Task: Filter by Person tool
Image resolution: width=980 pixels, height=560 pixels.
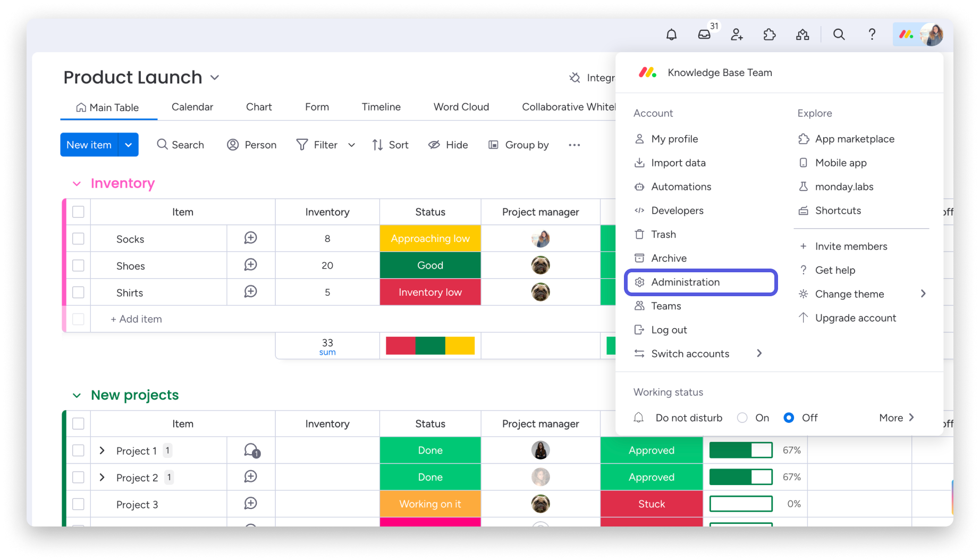Action: tap(251, 145)
